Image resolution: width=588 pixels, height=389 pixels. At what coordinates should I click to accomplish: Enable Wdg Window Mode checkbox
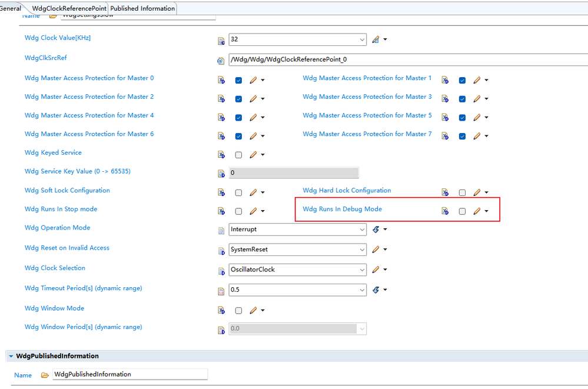coord(238,311)
